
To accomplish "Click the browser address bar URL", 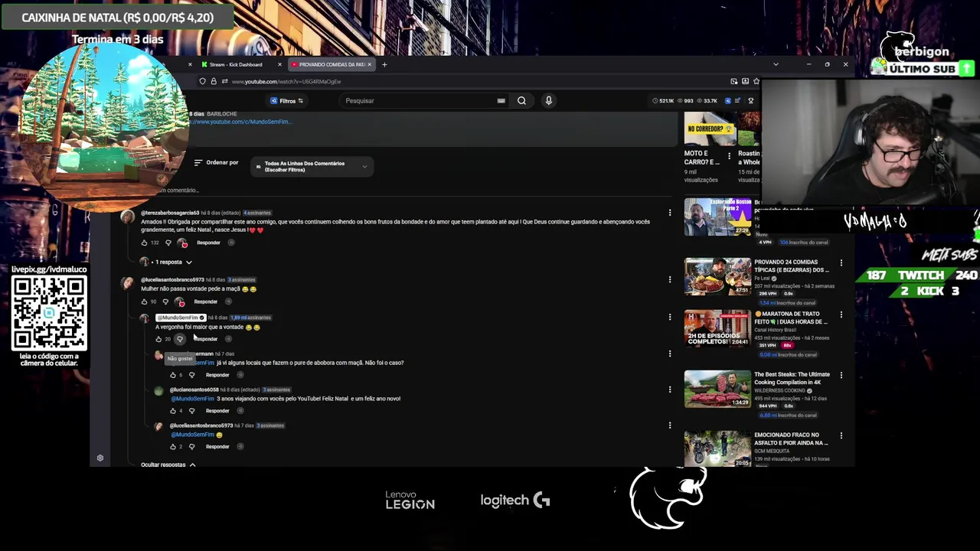I will (x=286, y=81).
